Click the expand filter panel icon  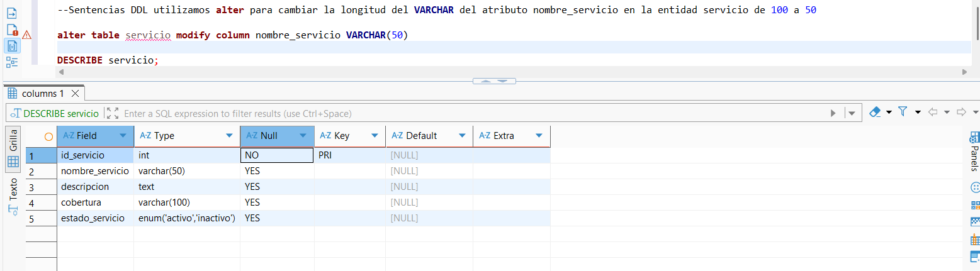pyautogui.click(x=113, y=113)
